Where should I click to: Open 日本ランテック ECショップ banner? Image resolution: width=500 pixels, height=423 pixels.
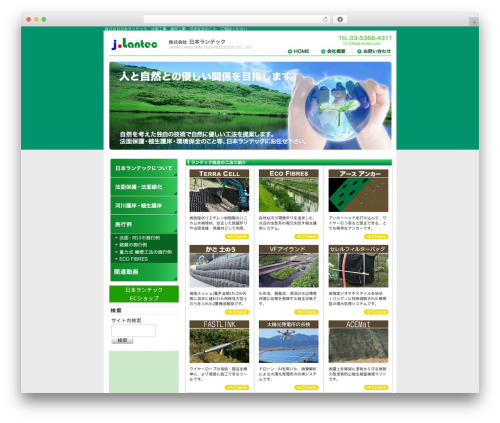click(144, 294)
